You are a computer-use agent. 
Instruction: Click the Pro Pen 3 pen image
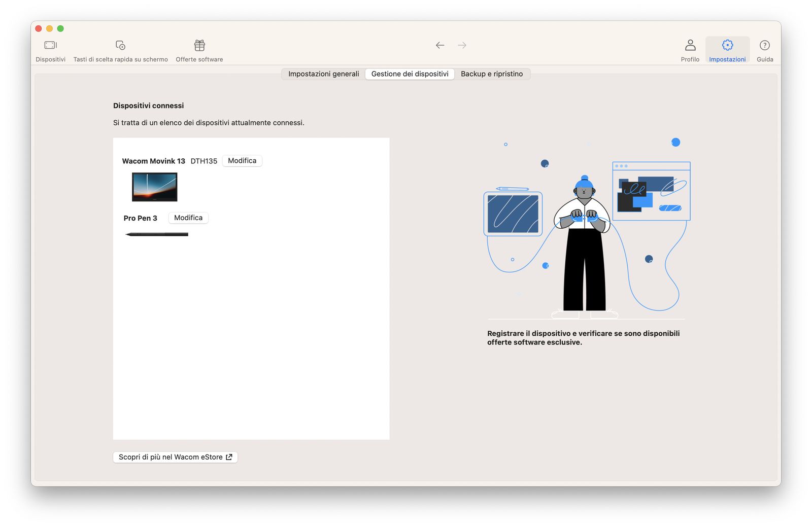(157, 234)
